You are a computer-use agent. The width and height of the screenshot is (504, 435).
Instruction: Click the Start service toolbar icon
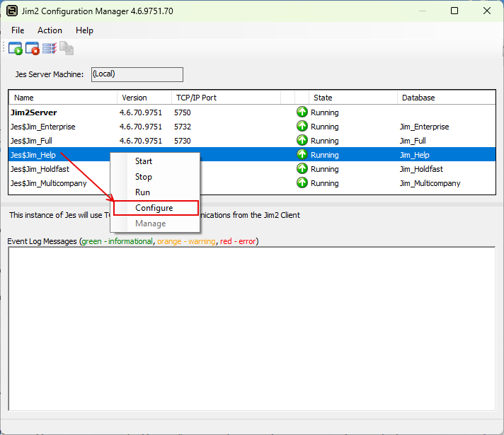click(15, 49)
